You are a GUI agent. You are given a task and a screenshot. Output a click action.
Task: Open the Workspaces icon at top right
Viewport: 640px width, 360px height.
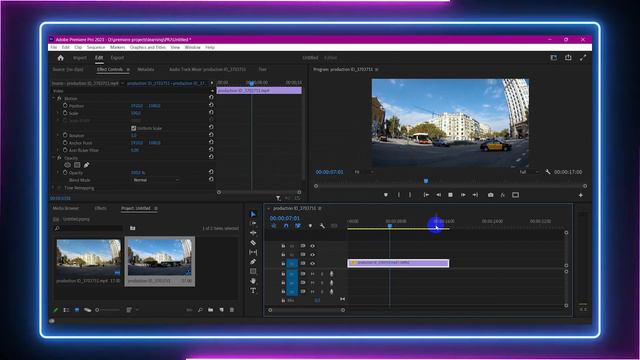pyautogui.click(x=553, y=58)
